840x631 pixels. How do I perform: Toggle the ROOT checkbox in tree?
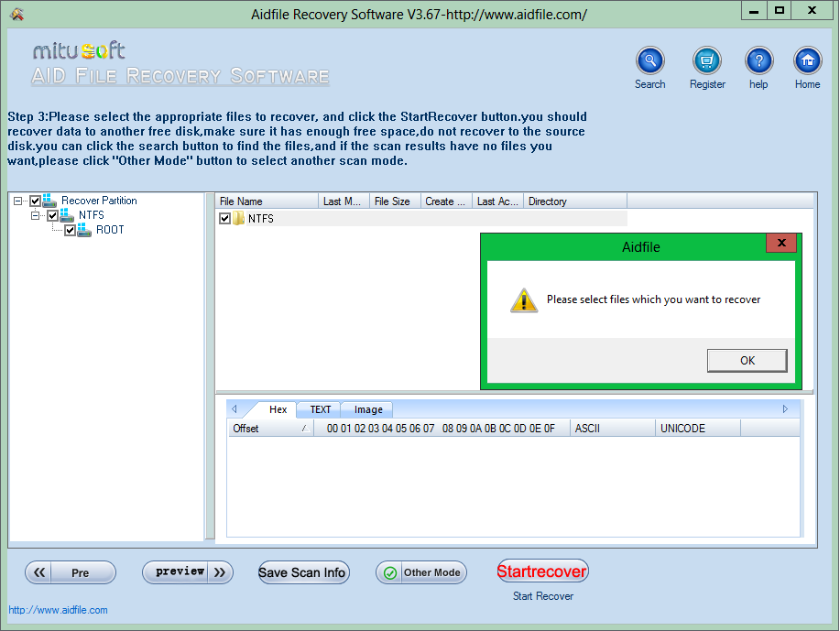pos(70,231)
